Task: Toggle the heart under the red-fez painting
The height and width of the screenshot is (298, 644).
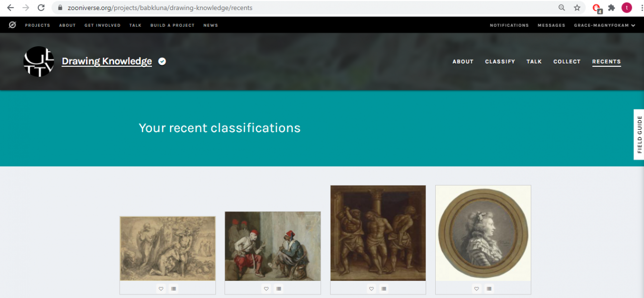Action: [x=266, y=288]
